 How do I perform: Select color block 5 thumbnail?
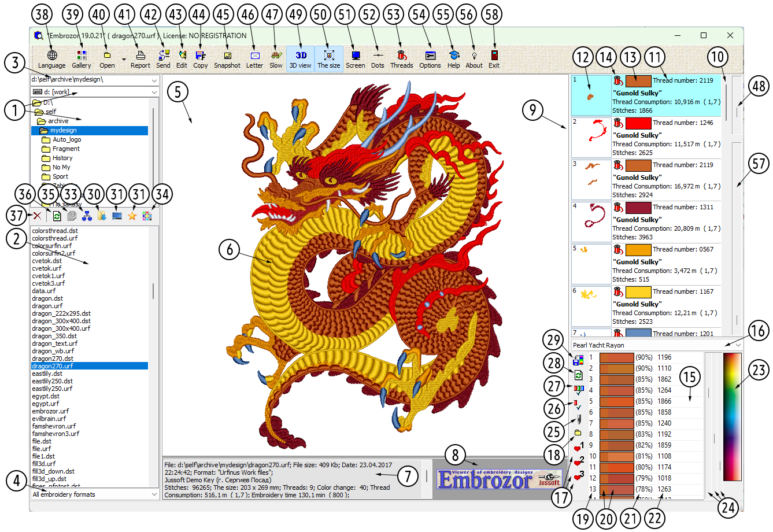tap(591, 264)
